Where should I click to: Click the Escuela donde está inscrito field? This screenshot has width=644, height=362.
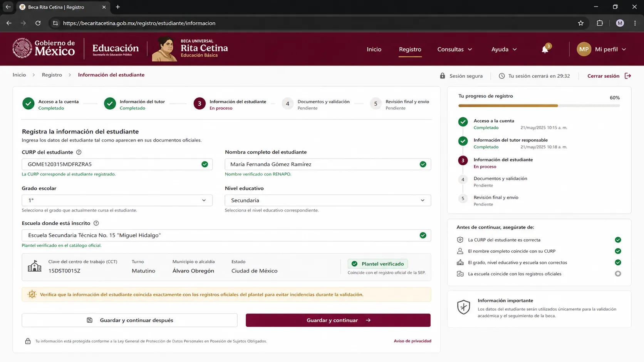(226, 235)
